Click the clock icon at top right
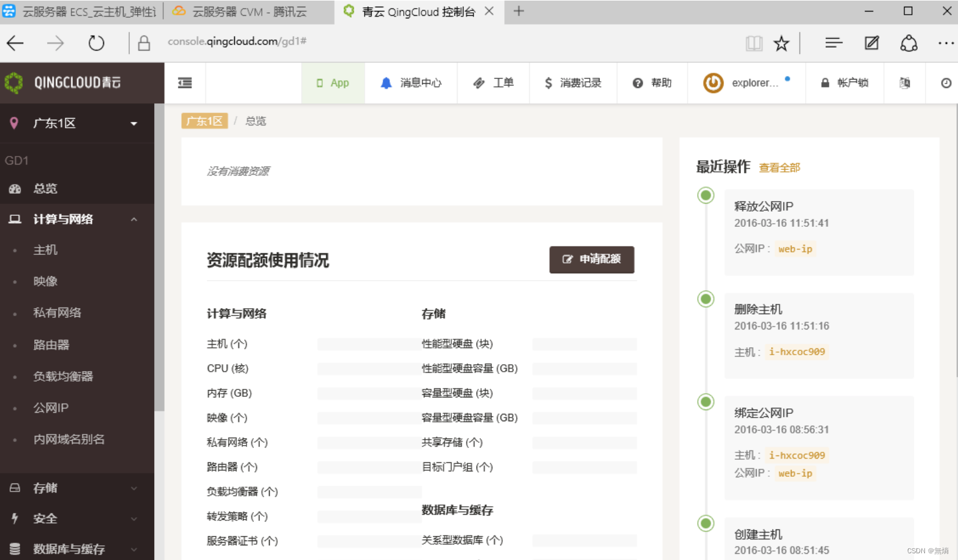 click(x=946, y=83)
